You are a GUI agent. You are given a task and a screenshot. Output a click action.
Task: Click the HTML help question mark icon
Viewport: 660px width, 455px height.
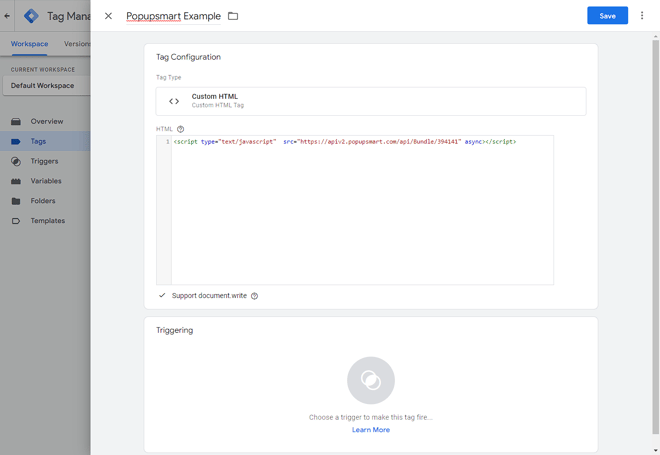tap(181, 129)
